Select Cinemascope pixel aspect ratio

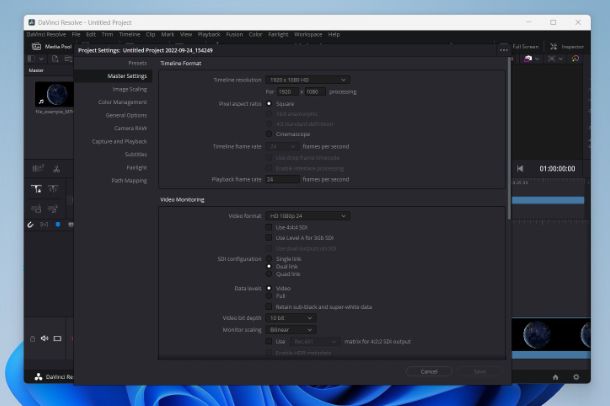pos(269,134)
